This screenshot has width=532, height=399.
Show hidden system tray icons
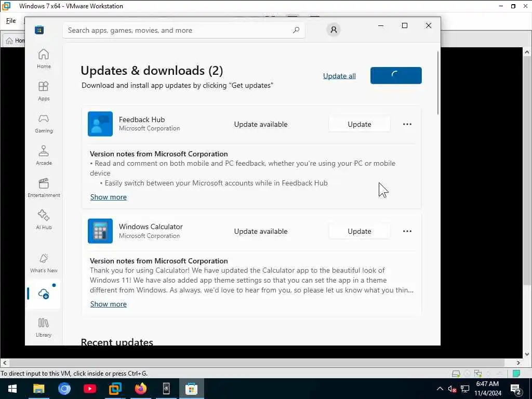(x=440, y=389)
